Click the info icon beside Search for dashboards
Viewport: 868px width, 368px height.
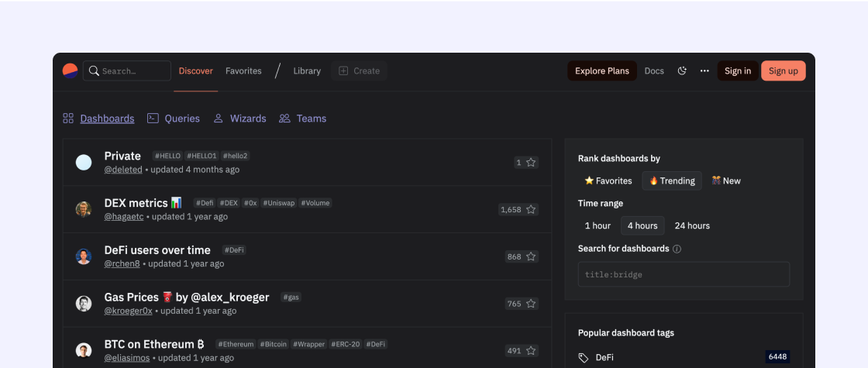point(677,249)
